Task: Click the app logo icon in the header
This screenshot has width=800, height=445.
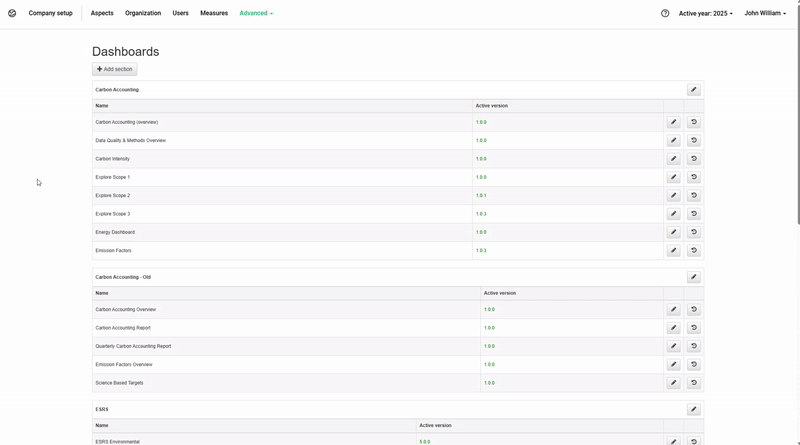Action: (12, 13)
